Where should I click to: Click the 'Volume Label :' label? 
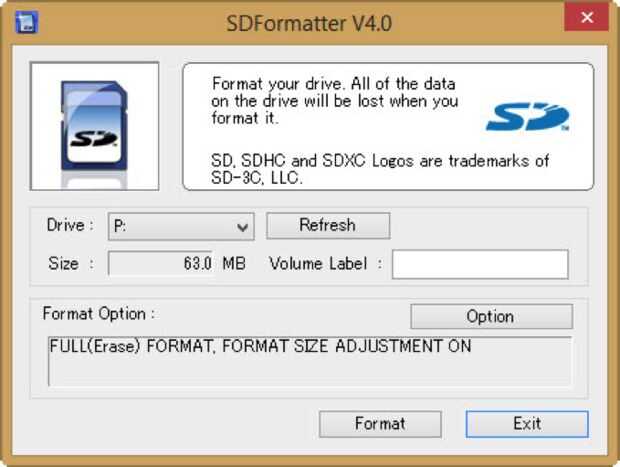(x=326, y=264)
